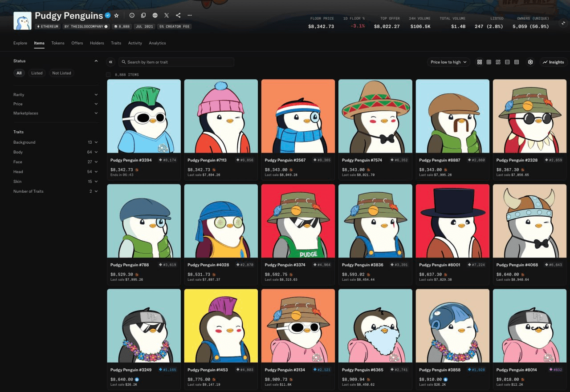Filter items by Listed status
The height and width of the screenshot is (392, 570).
tap(37, 73)
